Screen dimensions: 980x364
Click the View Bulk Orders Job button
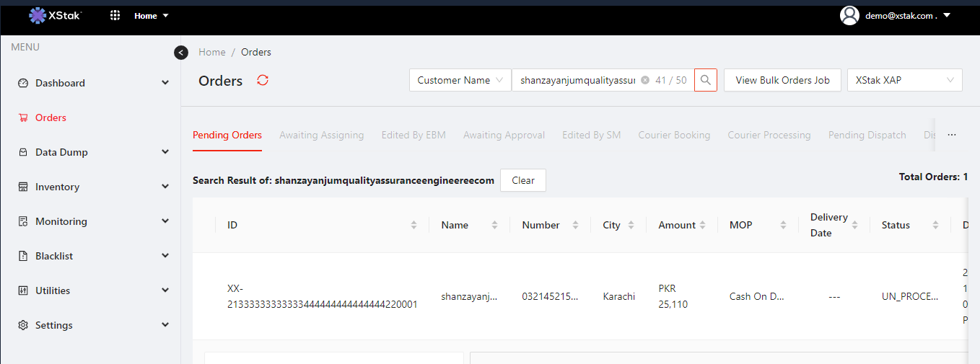click(782, 80)
